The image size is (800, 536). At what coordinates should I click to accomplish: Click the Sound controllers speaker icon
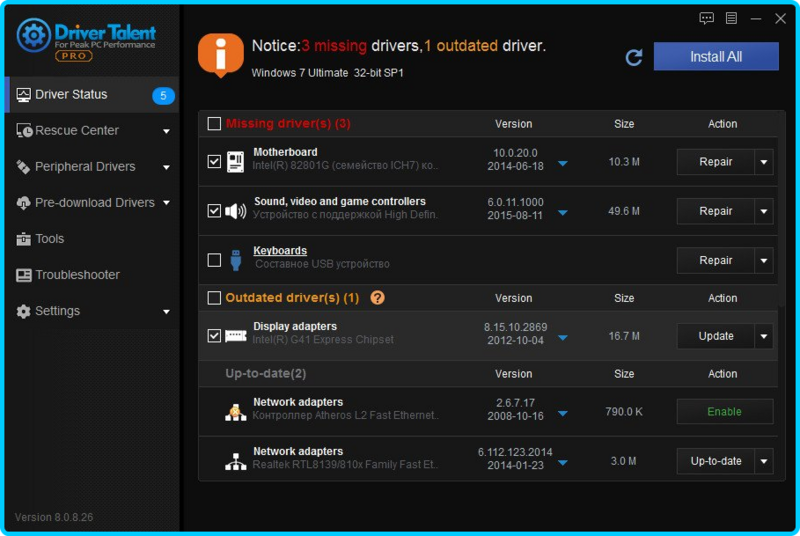[235, 211]
